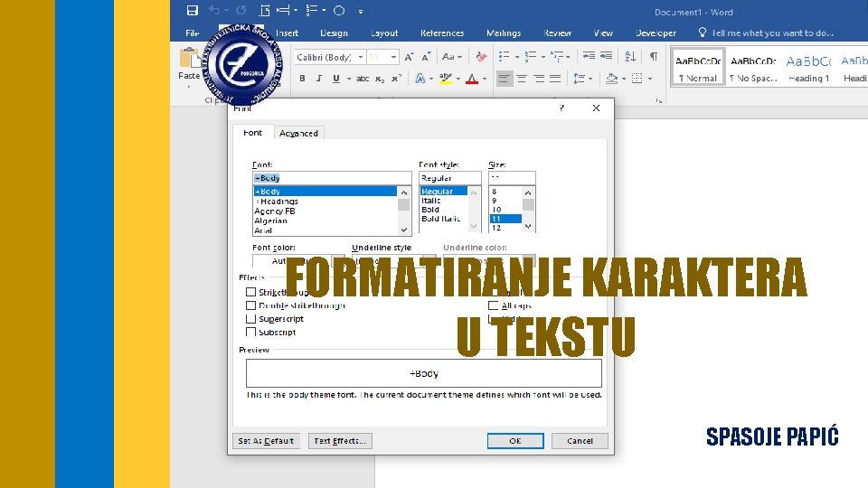This screenshot has width=868, height=488.
Task: Click the Help question mark in Font dialog
Action: click(x=561, y=108)
